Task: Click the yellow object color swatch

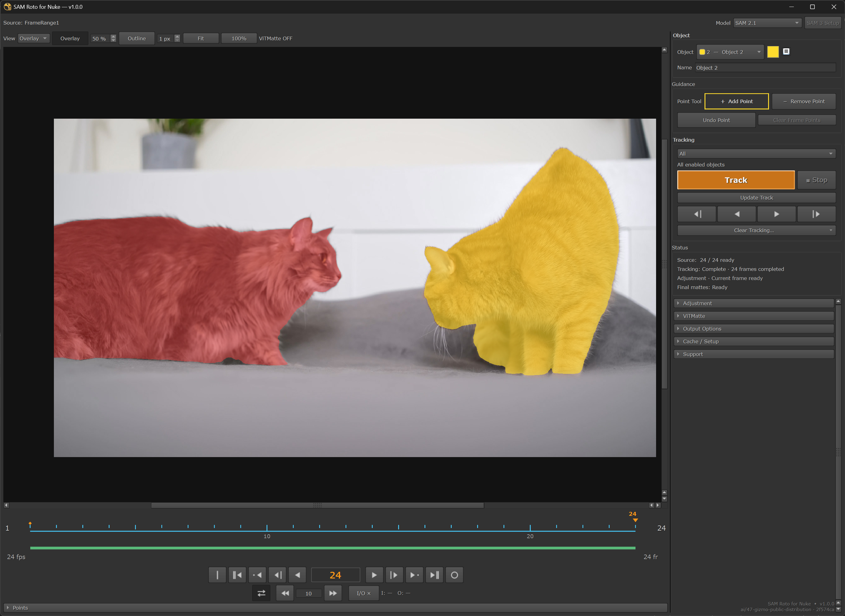Action: [773, 52]
